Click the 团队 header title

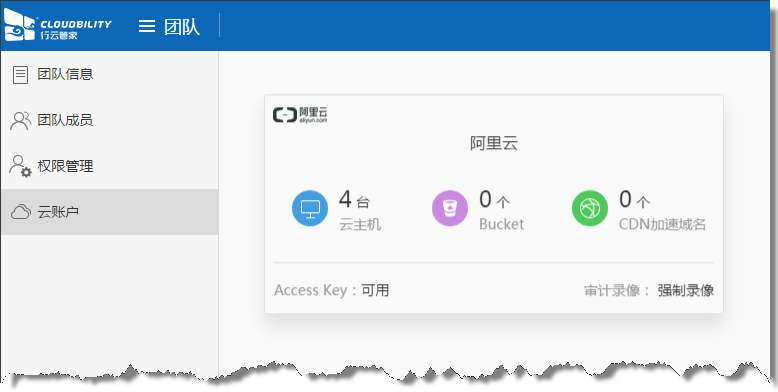(x=182, y=26)
